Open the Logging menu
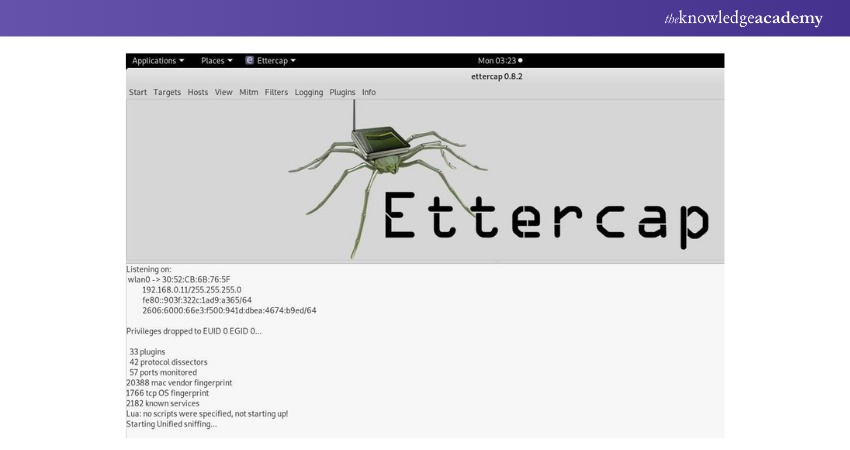The height and width of the screenshot is (450, 850). tap(309, 92)
